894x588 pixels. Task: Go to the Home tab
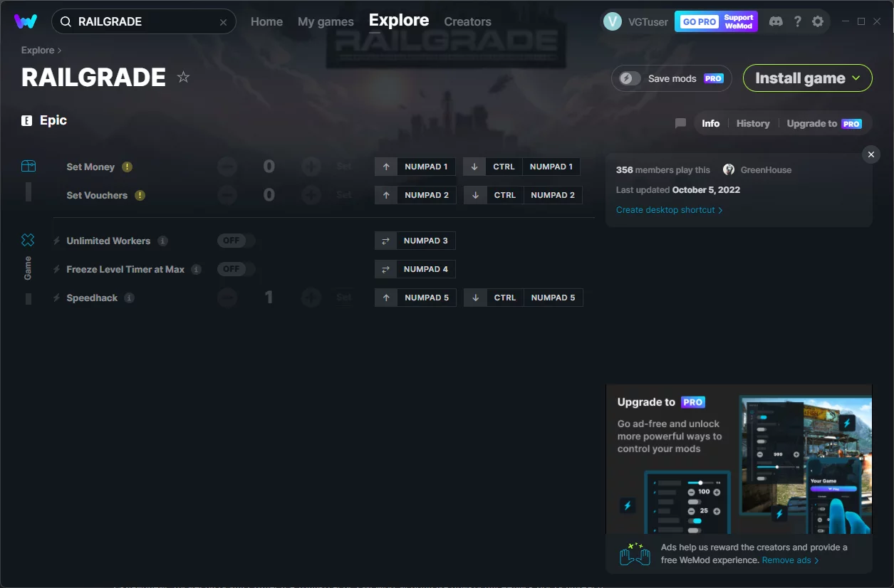266,21
